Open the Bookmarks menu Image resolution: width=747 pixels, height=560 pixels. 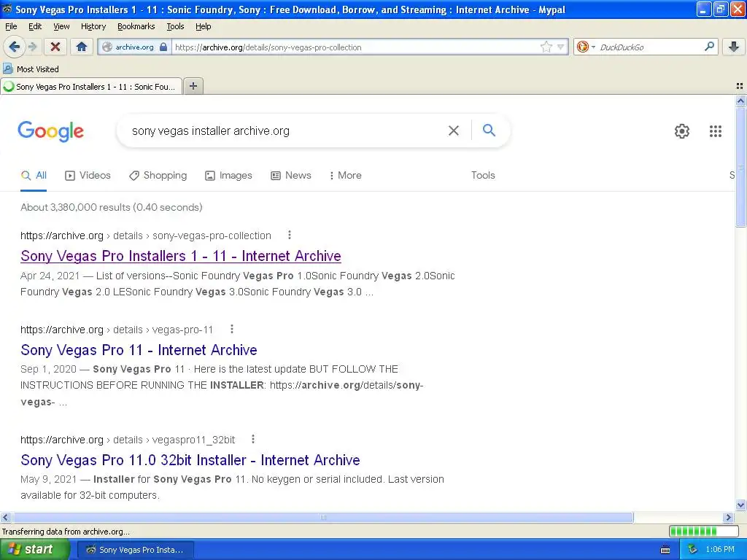coord(136,26)
